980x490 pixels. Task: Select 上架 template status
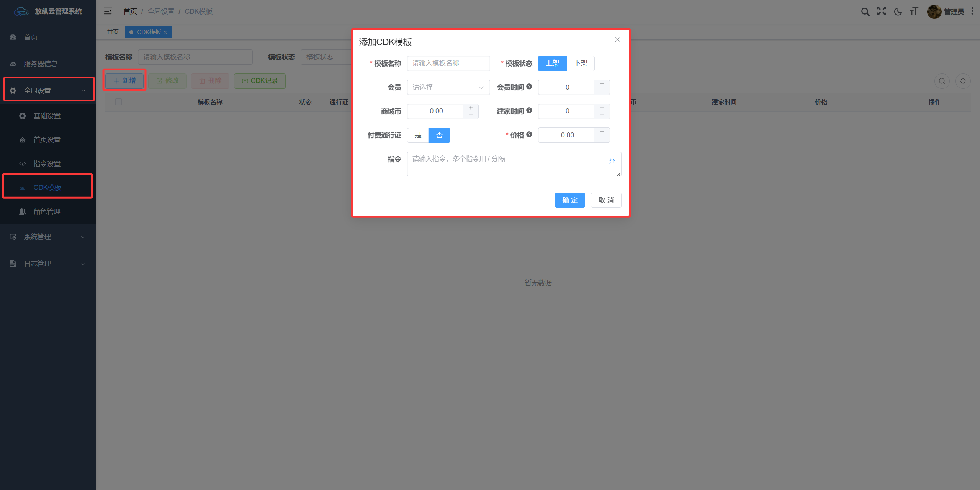click(552, 63)
